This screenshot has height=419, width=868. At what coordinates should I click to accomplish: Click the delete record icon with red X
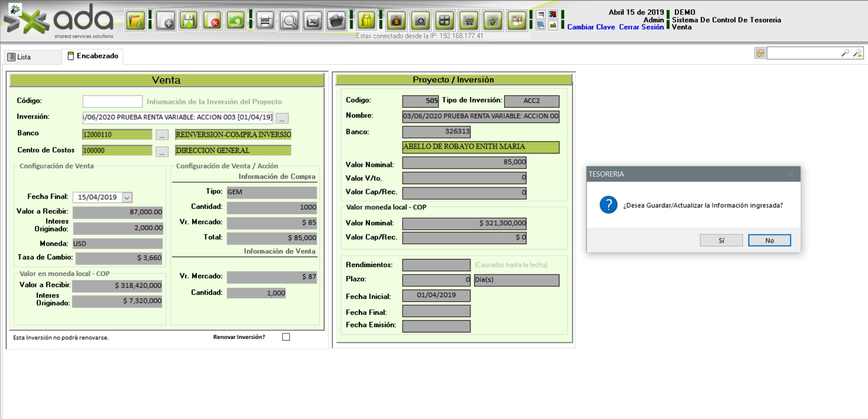[212, 21]
